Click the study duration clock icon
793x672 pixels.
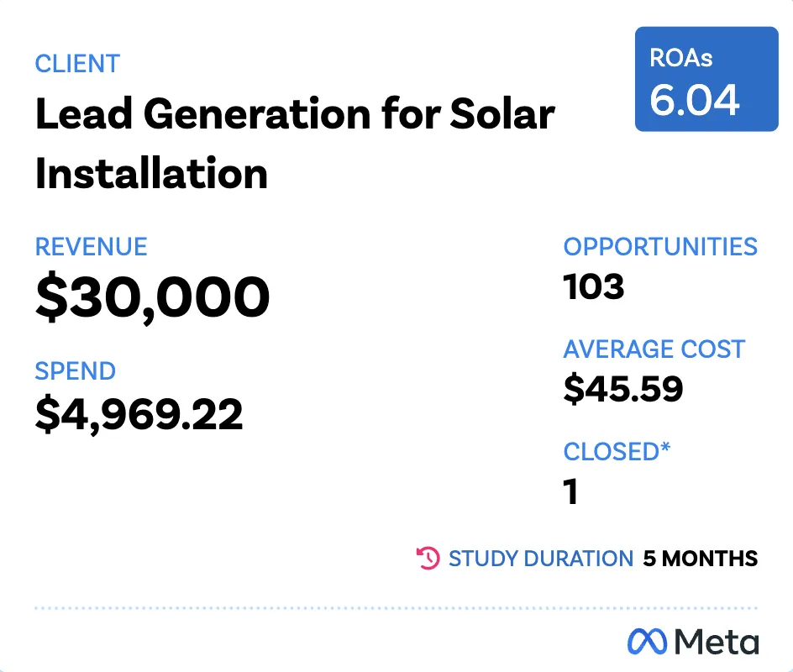coord(428,558)
